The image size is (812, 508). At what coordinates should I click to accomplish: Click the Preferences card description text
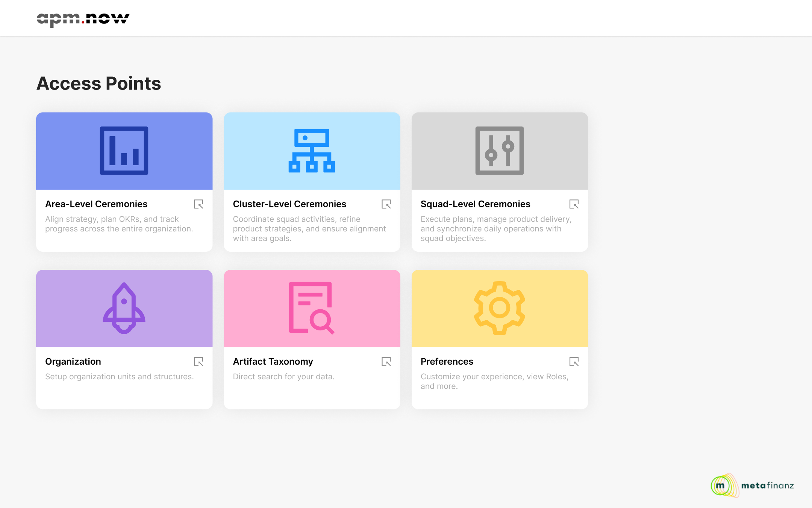pos(494,381)
